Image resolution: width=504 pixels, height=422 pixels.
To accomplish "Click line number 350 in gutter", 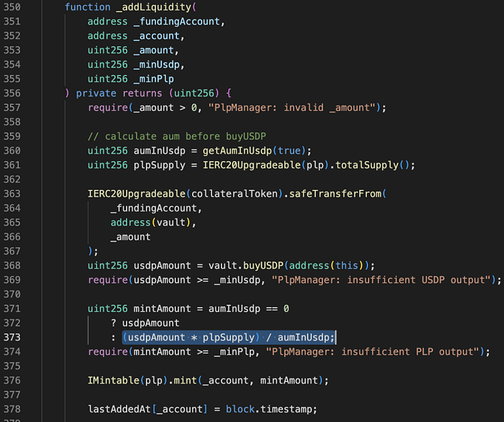I will 12,7.
